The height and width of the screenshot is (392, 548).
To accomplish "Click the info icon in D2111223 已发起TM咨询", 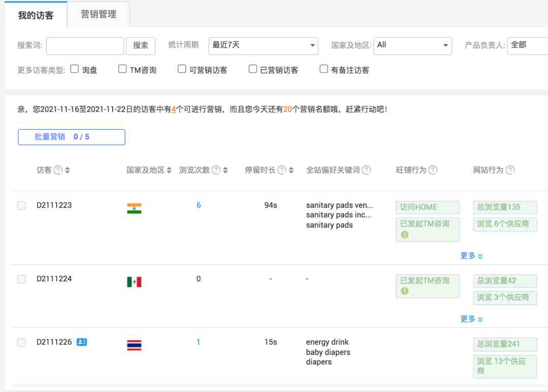I will coord(405,235).
